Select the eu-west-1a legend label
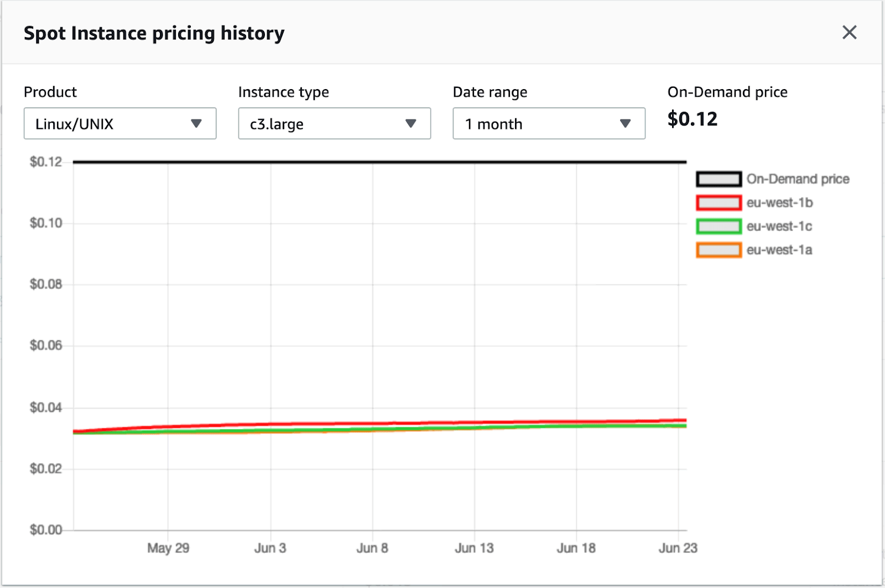Screen dimensions: 885x588 tap(779, 250)
